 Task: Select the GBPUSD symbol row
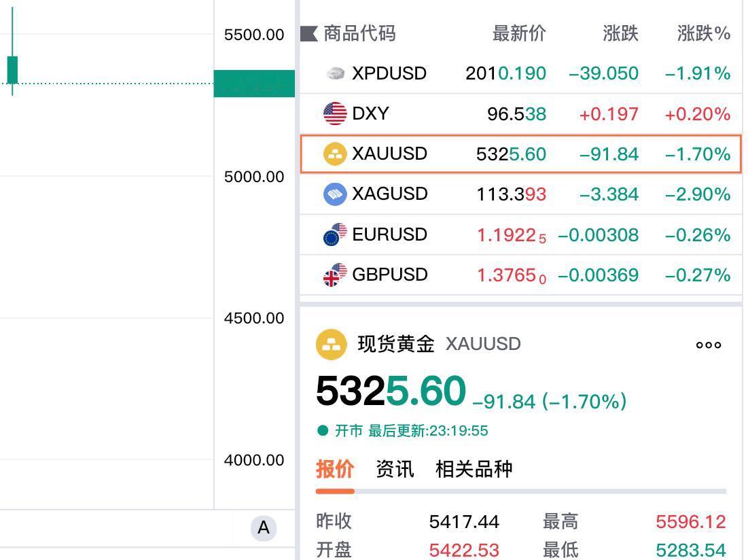point(520,275)
